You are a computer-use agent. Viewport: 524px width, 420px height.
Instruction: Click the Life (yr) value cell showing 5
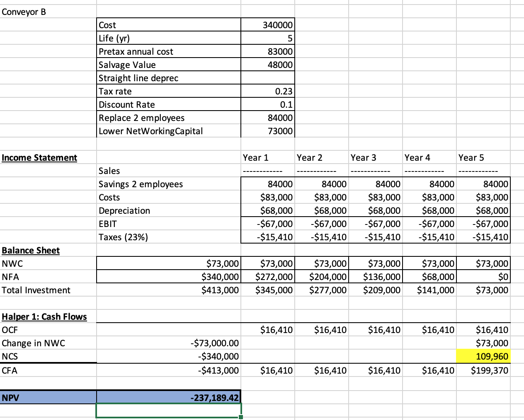pos(267,38)
